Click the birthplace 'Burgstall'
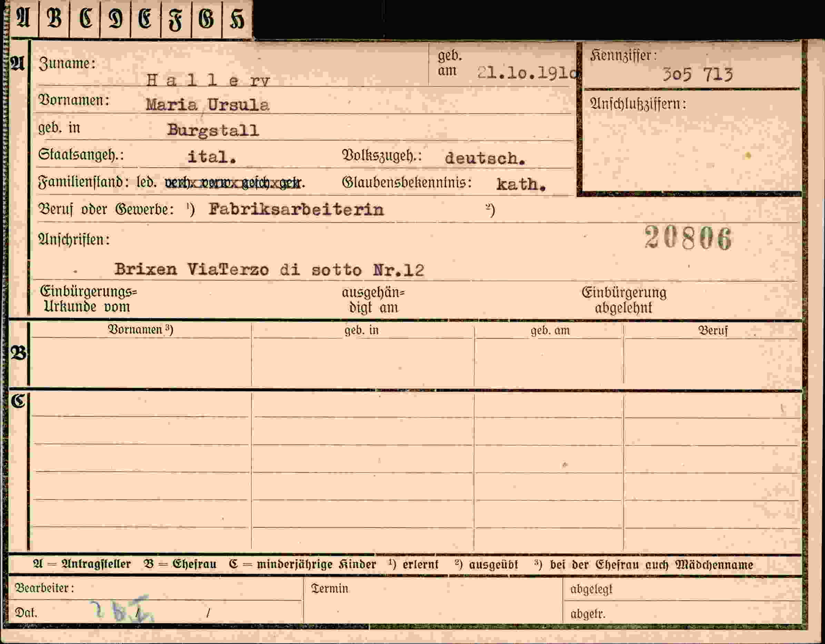 (x=213, y=130)
